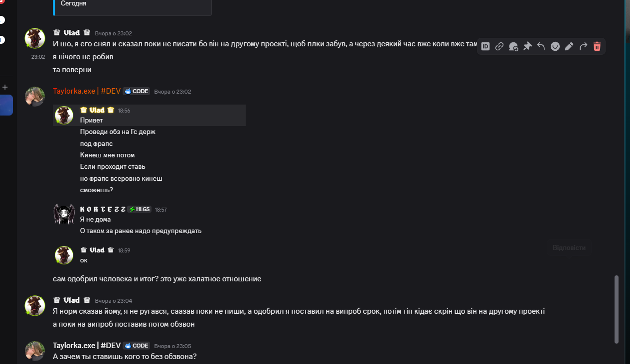Copy message link with the chain icon
630x364 pixels.
499,46
